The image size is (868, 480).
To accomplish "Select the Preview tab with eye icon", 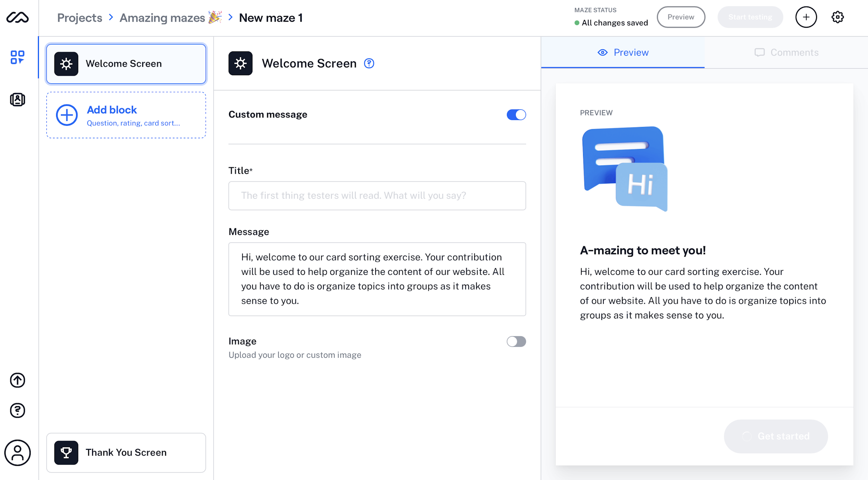I will [623, 53].
